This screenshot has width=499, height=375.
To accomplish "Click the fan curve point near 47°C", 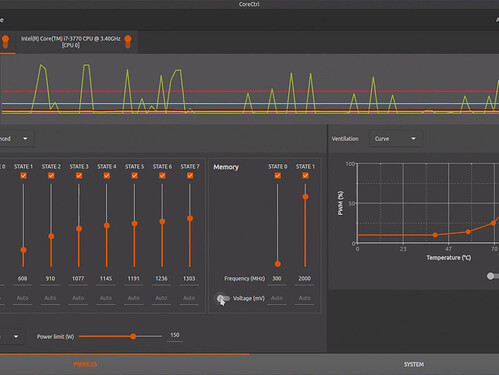I will point(435,235).
